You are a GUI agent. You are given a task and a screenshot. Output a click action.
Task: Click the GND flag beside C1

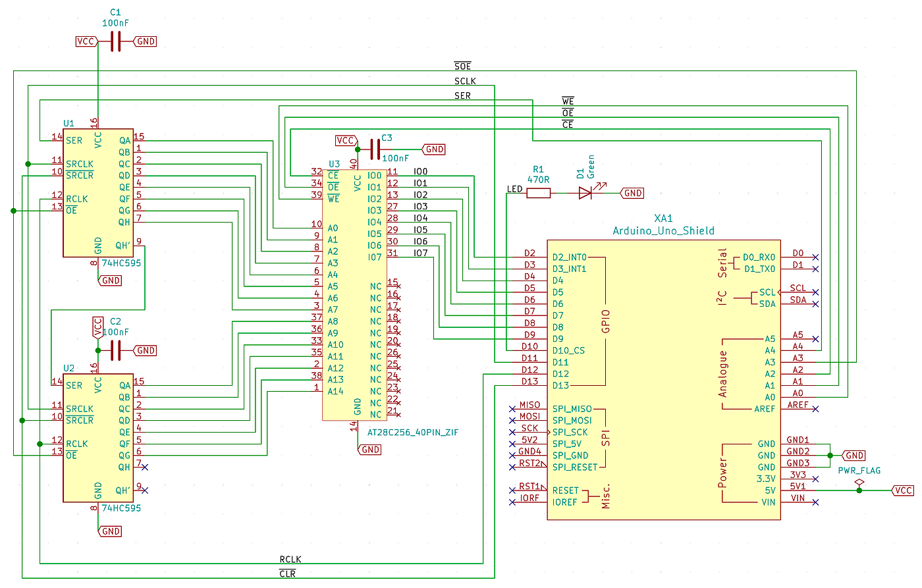[x=145, y=41]
